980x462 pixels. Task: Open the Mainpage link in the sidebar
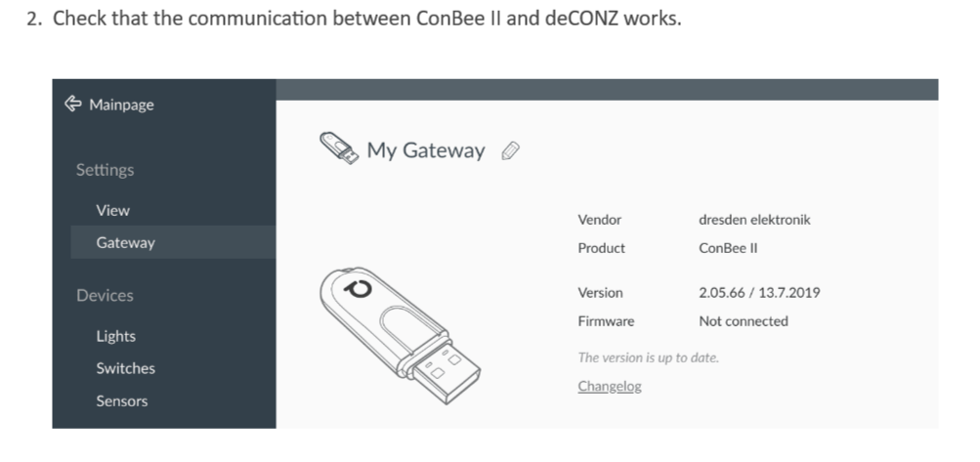[x=121, y=105]
